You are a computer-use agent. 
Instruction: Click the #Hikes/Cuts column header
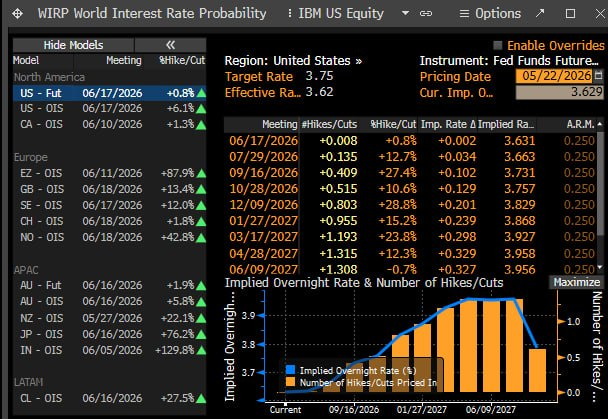click(329, 124)
